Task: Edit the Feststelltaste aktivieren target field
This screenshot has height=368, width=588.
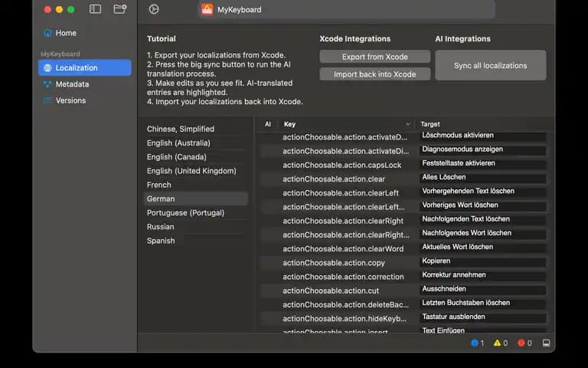Action: (482, 163)
